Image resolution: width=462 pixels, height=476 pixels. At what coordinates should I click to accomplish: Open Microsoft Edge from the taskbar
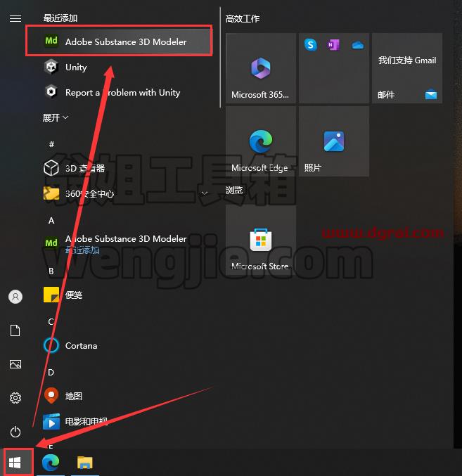pos(51,463)
